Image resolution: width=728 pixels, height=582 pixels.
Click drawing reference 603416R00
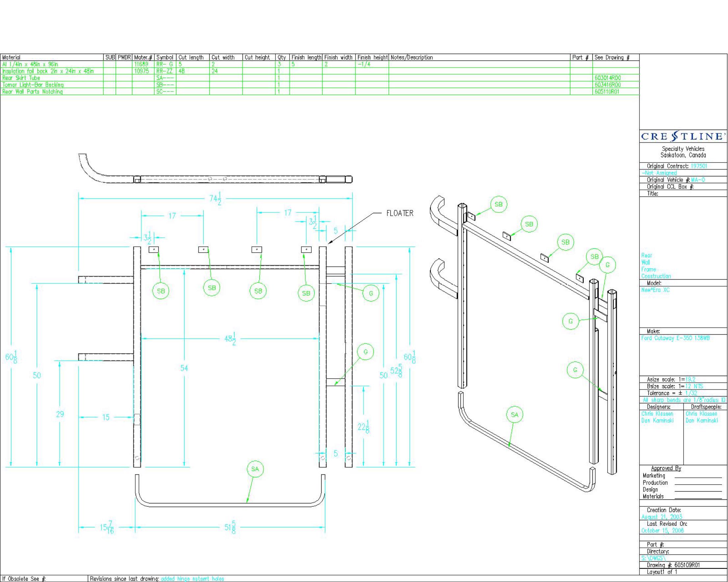tap(608, 85)
